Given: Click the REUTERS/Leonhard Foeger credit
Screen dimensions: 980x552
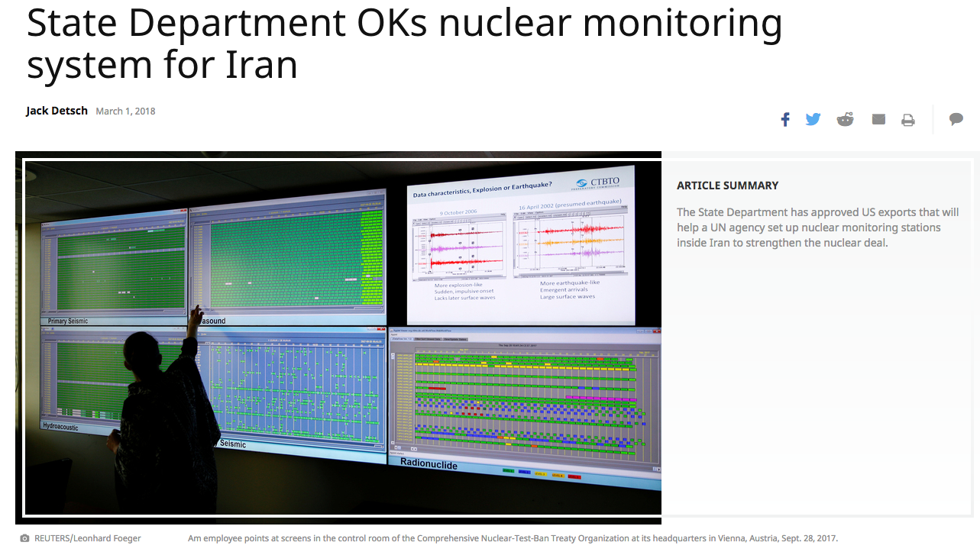Looking at the screenshot, I should tap(88, 538).
